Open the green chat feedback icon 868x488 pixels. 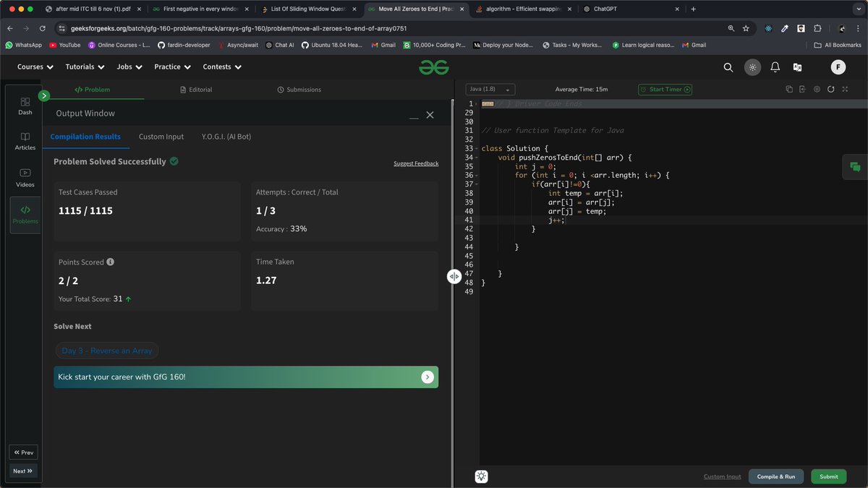click(x=855, y=167)
